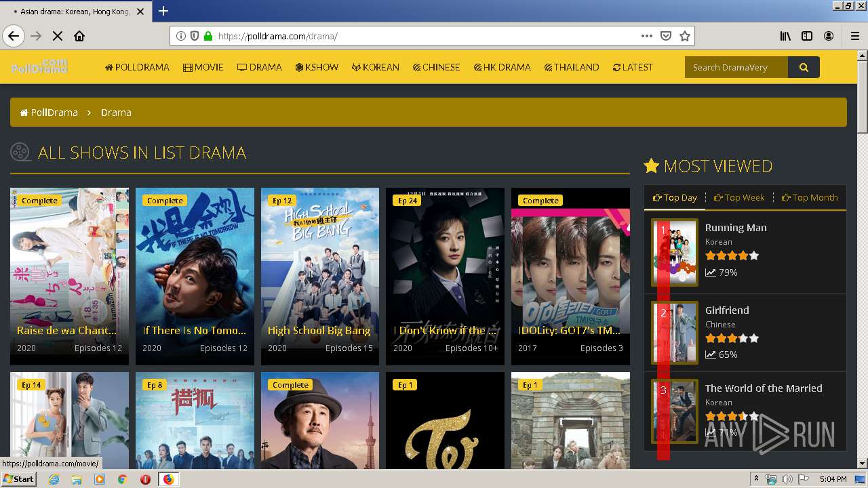Viewport: 868px width, 488px height.
Task: Open the Ep 1 stone building poster
Action: (570, 420)
